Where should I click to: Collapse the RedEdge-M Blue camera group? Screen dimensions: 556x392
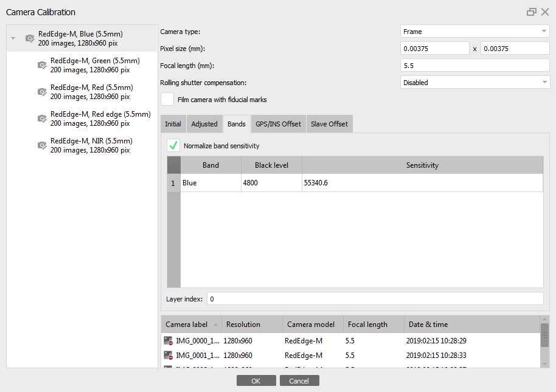[13, 38]
